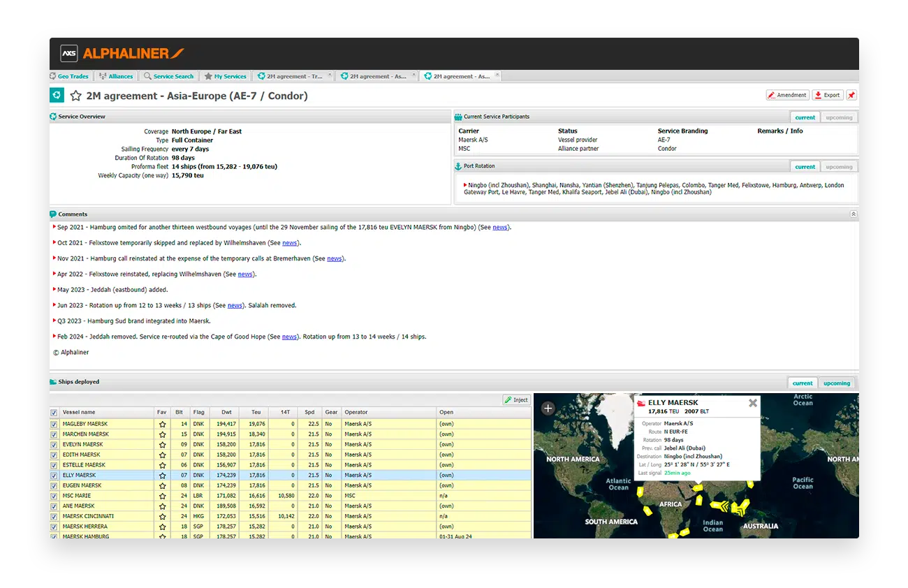
Task: Collapse the Comments panel
Action: click(853, 214)
